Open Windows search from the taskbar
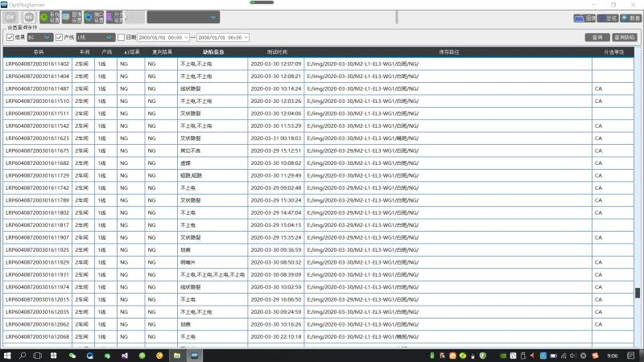 (23, 356)
